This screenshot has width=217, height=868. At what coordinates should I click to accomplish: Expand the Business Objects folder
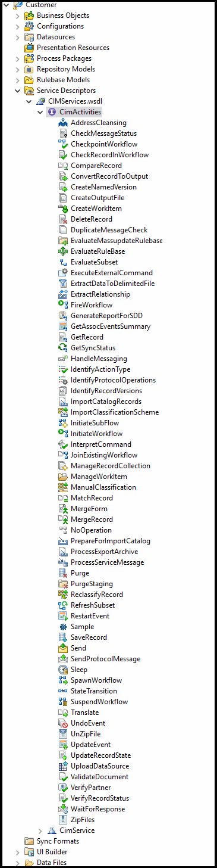coord(18,15)
